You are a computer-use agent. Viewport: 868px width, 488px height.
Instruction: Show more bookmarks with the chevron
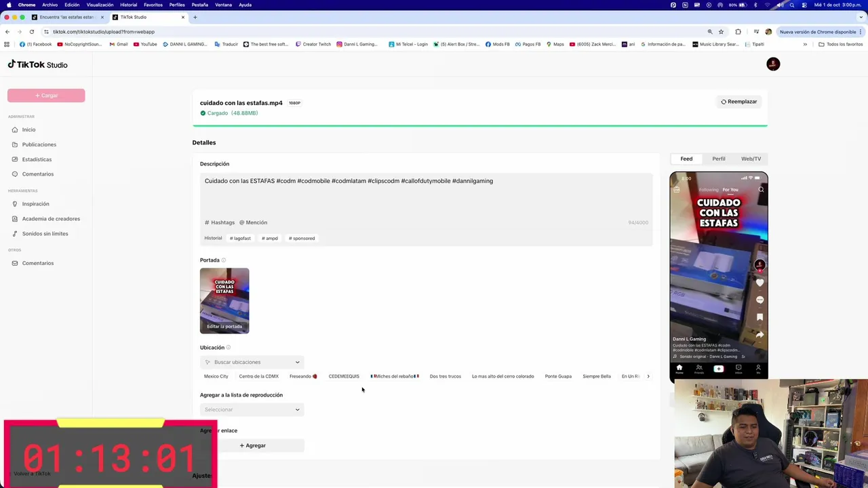point(805,44)
